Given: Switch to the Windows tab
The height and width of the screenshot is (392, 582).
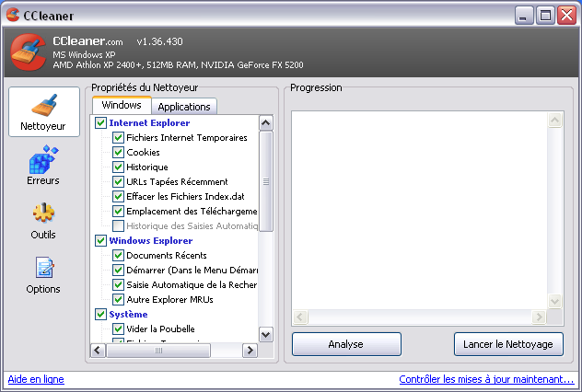Looking at the screenshot, I should tap(122, 105).
